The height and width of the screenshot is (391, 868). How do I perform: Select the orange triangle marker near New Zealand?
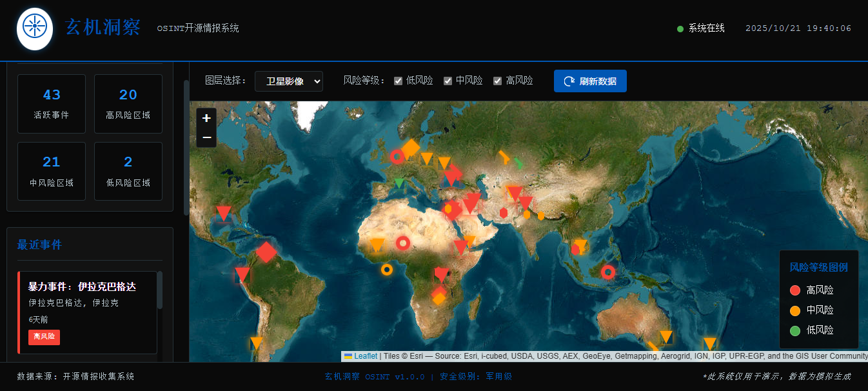[709, 343]
